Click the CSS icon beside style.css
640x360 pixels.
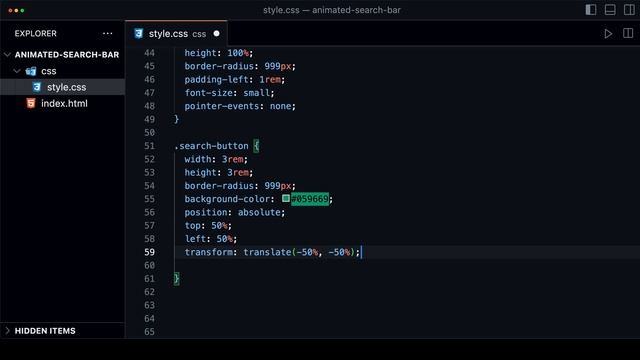(x=37, y=87)
